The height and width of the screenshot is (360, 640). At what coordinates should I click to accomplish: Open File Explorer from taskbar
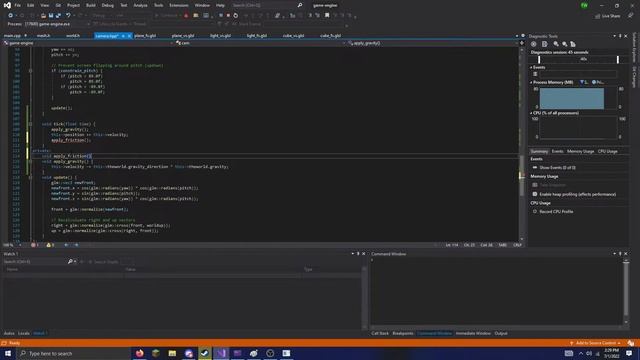click(172, 353)
